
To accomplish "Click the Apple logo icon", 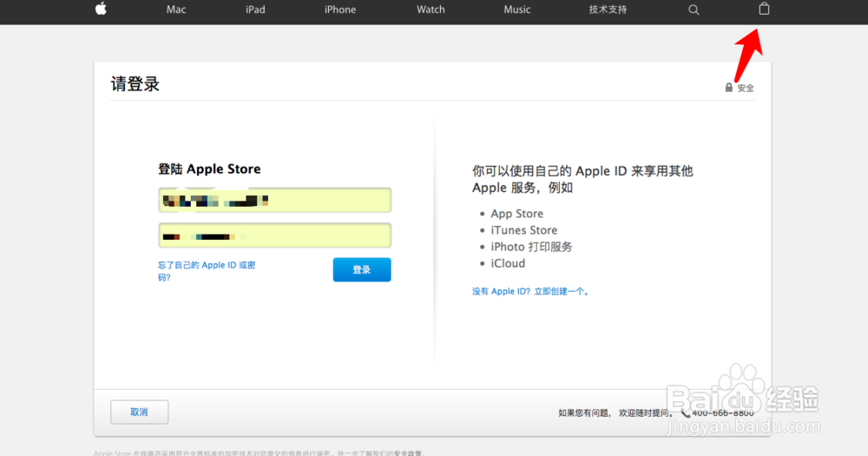I will (101, 9).
